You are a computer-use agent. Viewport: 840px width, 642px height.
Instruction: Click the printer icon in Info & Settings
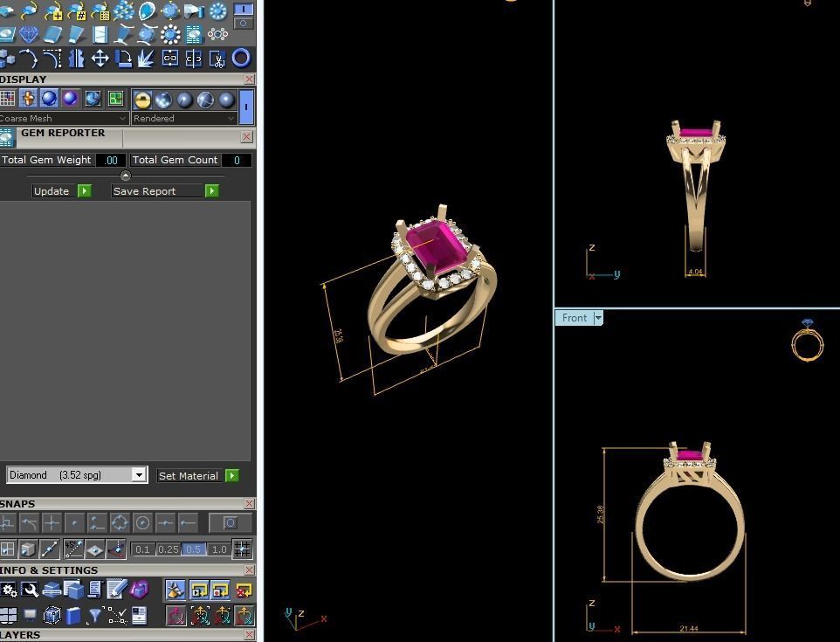(52, 590)
